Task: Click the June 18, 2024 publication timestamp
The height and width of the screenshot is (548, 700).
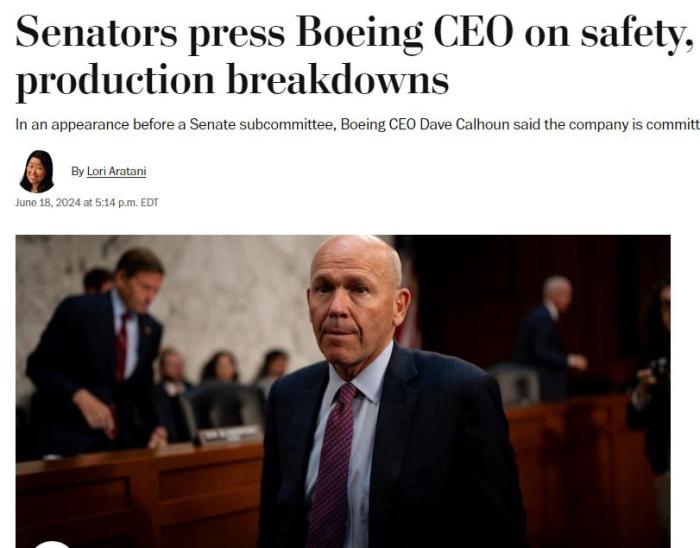Action: (86, 203)
